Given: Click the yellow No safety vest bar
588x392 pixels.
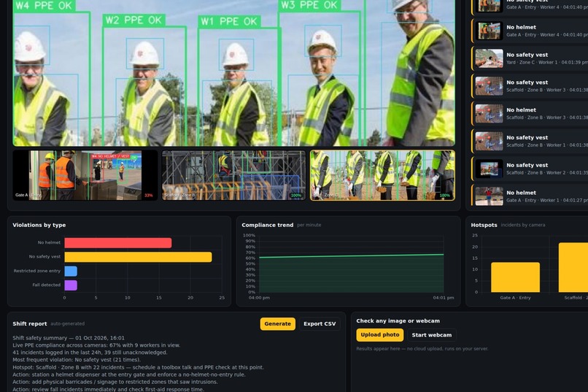Looking at the screenshot, I should [138, 257].
